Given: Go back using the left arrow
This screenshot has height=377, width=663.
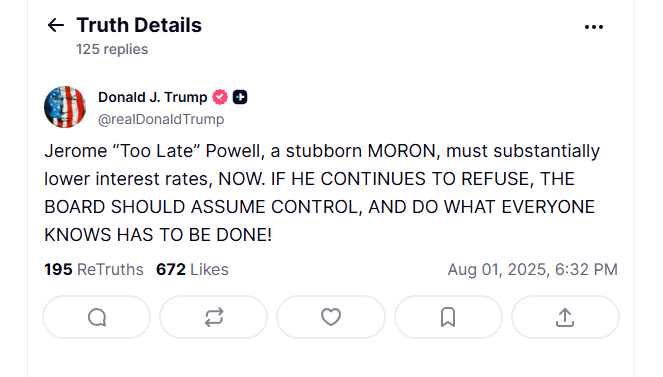Looking at the screenshot, I should pyautogui.click(x=55, y=25).
